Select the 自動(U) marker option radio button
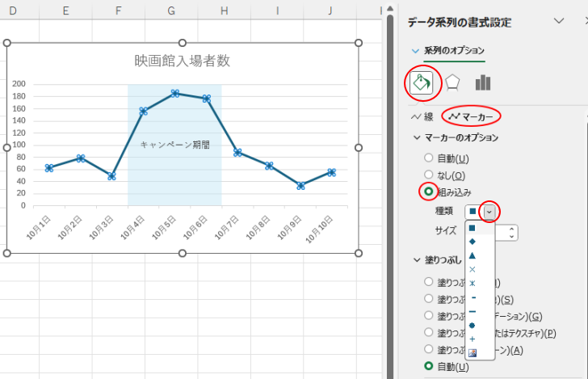This screenshot has height=379, width=588. 429,158
